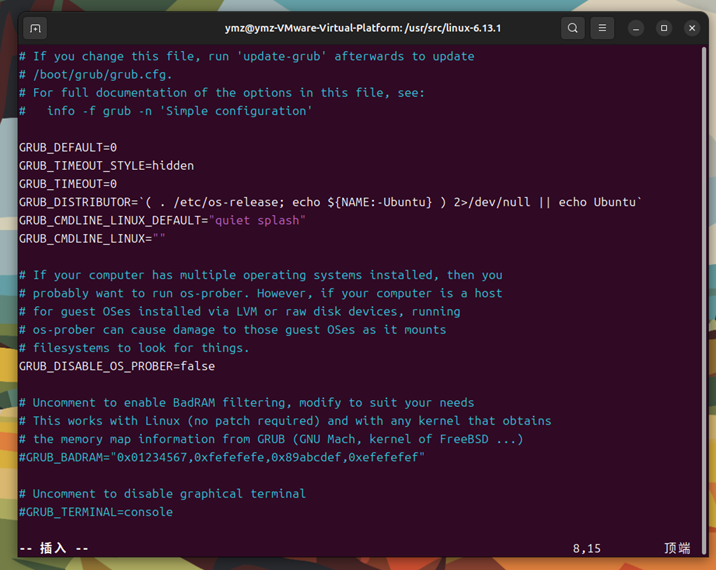Minimize the terminal window
Image resolution: width=716 pixels, height=570 pixels.
[636, 28]
